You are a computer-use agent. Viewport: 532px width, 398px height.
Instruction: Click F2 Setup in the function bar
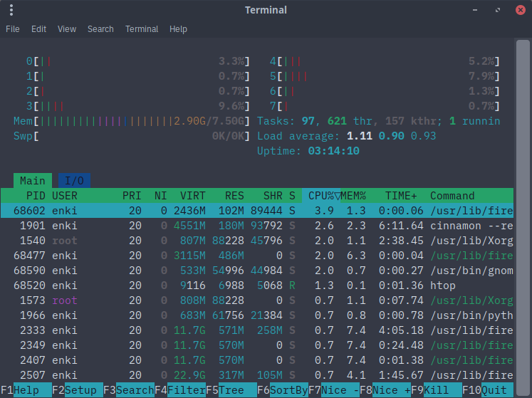click(x=78, y=390)
